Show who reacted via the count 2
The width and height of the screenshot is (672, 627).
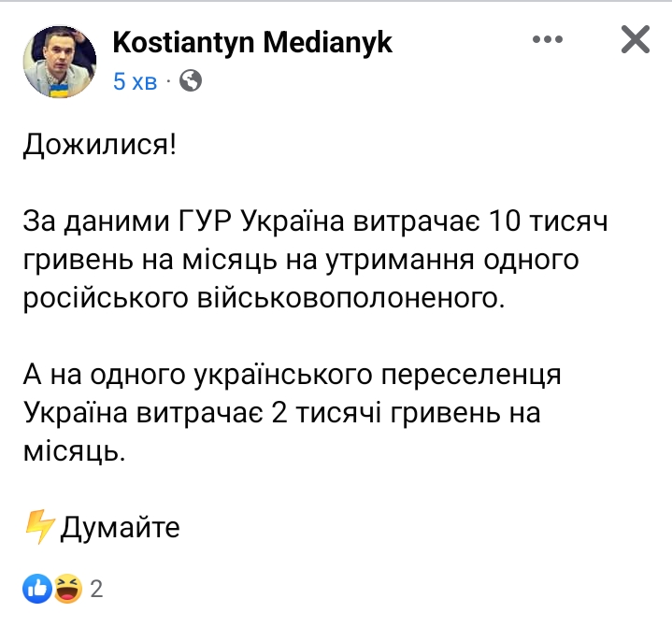95,589
